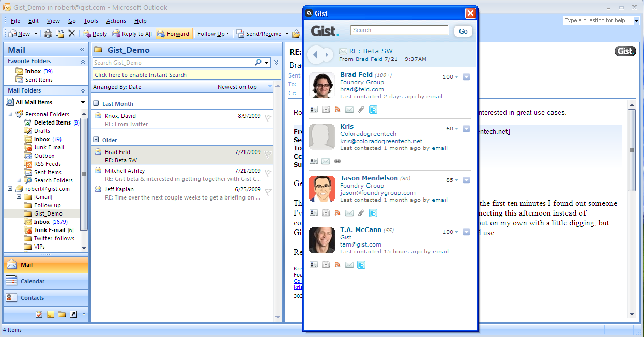Open Brad Feld's RSS feed icon
The width and height of the screenshot is (644, 337).
click(x=338, y=110)
